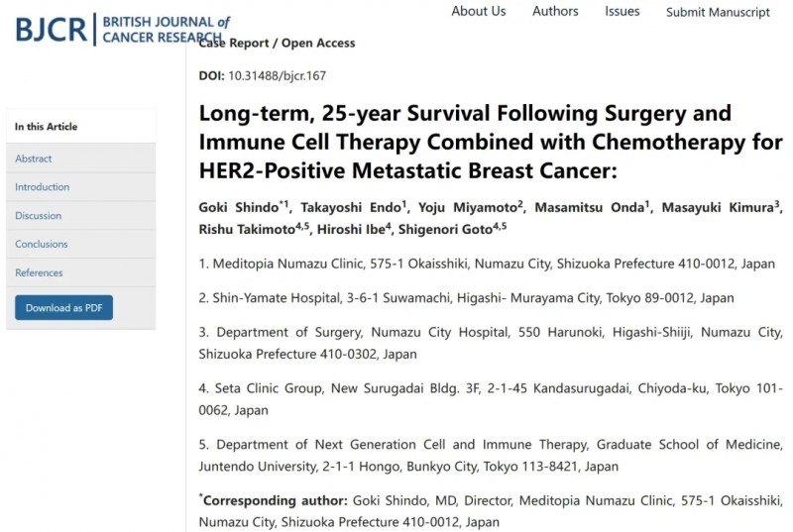Click the Corresponding author label

click(276, 500)
